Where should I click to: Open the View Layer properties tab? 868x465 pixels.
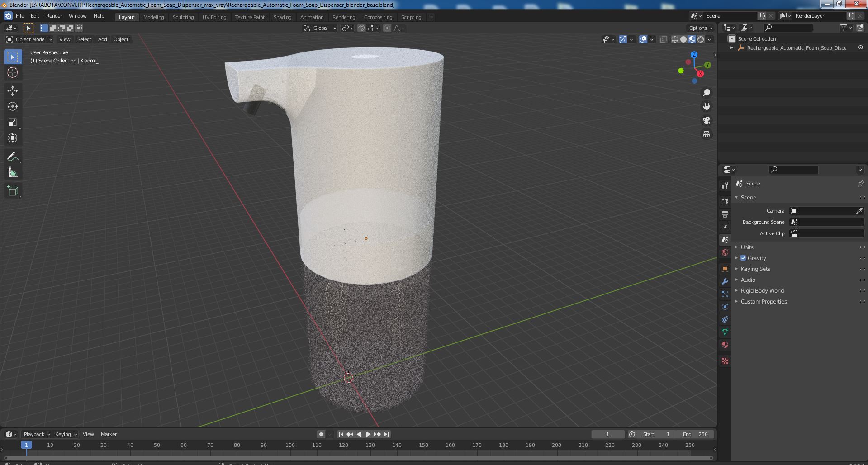[x=725, y=227]
